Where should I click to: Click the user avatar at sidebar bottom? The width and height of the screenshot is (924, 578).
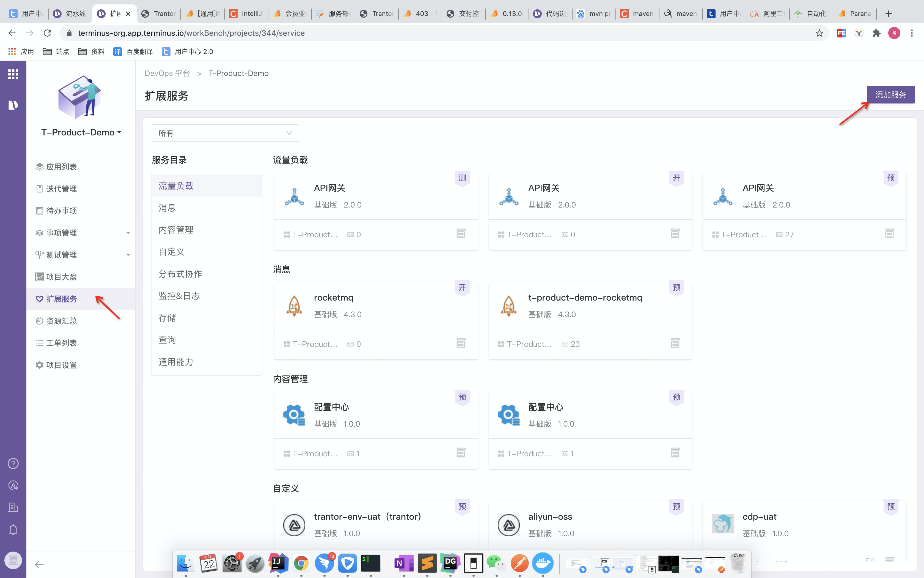point(13,560)
